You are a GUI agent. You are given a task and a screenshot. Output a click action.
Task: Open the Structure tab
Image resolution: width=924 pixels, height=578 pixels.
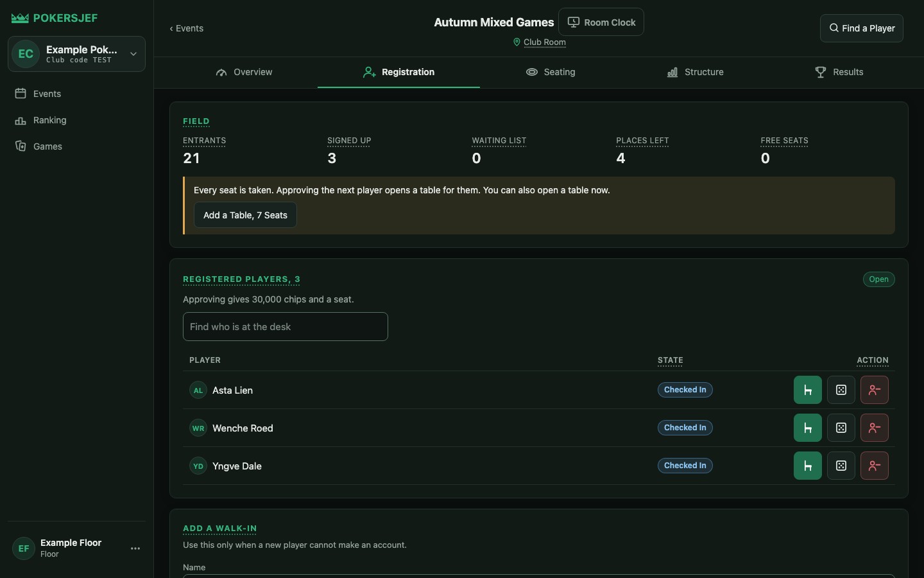(696, 72)
